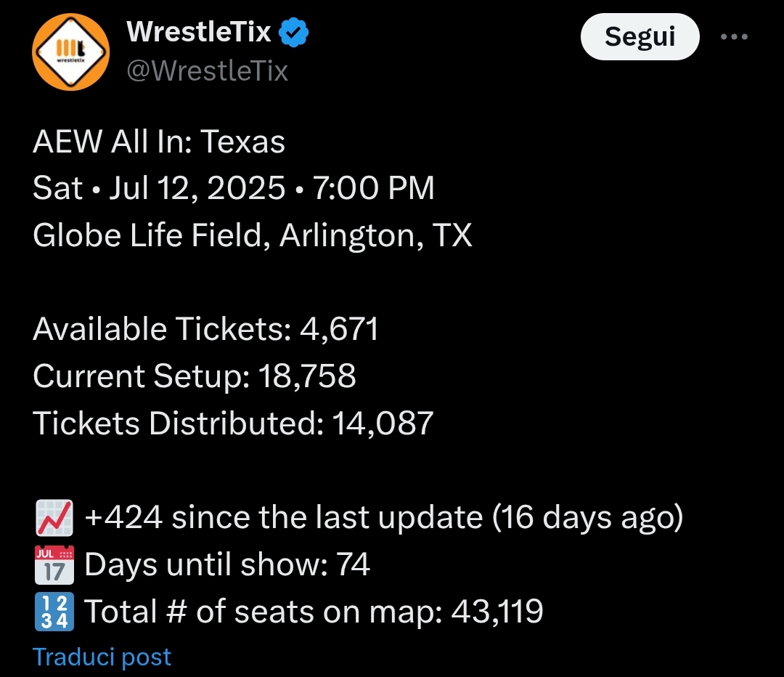The image size is (784, 677).
Task: Click the Sat Jul 12, 2025 date line
Action: click(x=234, y=188)
